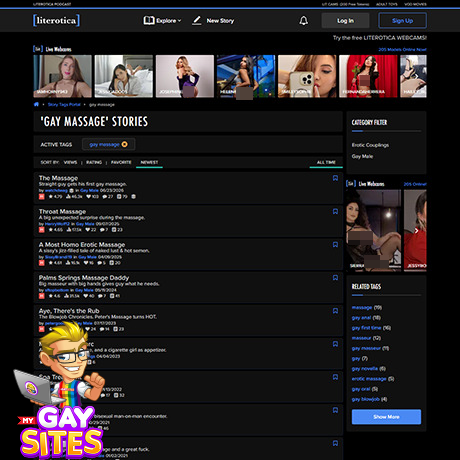
Task: Open the 'gay anal' related tag
Action: click(x=361, y=318)
